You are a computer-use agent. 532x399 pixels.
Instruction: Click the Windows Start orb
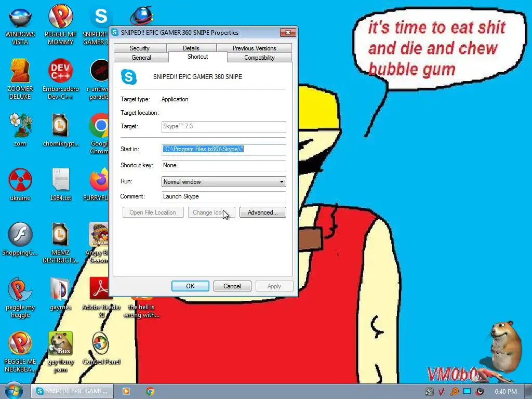tap(14, 391)
